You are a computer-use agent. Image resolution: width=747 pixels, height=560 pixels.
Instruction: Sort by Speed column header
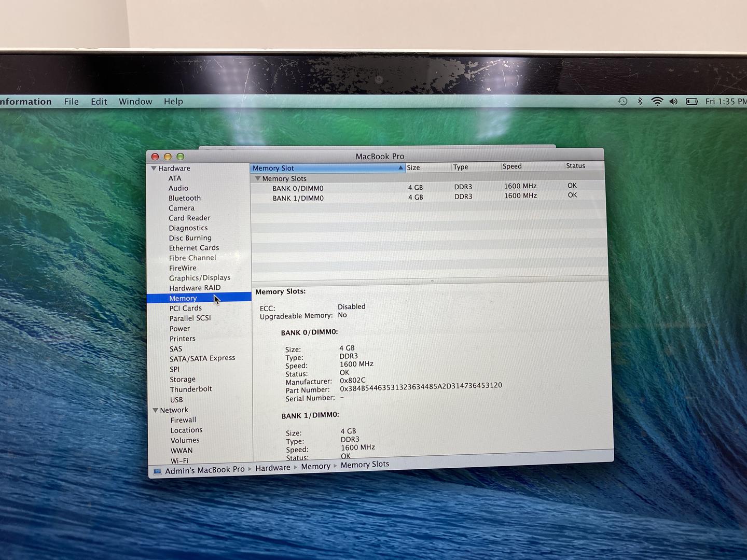533,166
